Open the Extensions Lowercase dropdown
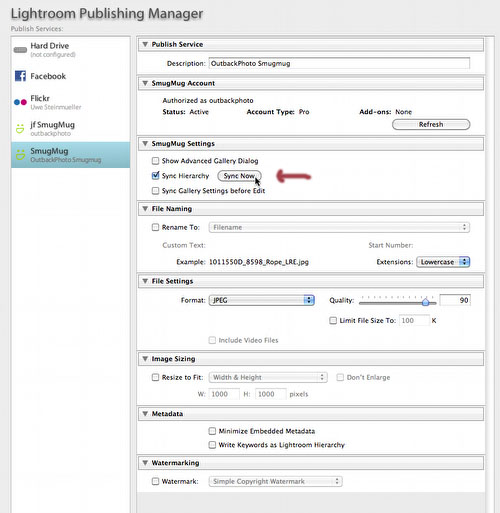Screen dimensions: 500x513 point(443,262)
